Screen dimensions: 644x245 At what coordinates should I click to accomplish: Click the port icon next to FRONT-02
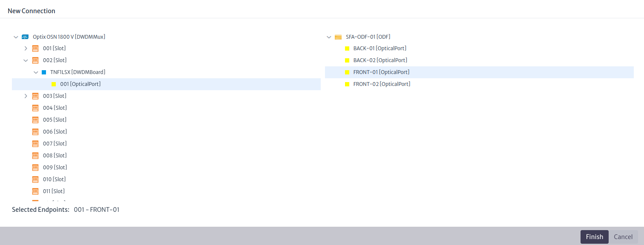tap(347, 84)
